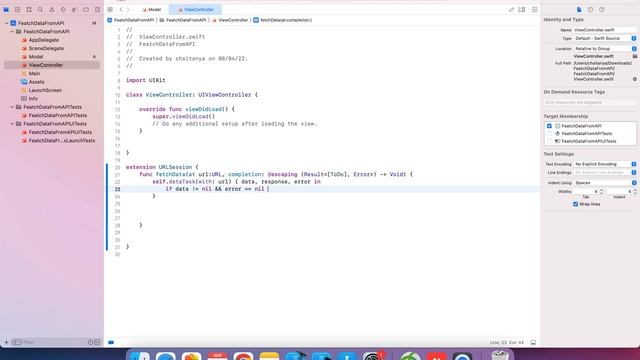Open the Report navigator
This screenshot has width=640, height=360.
click(x=97, y=9)
